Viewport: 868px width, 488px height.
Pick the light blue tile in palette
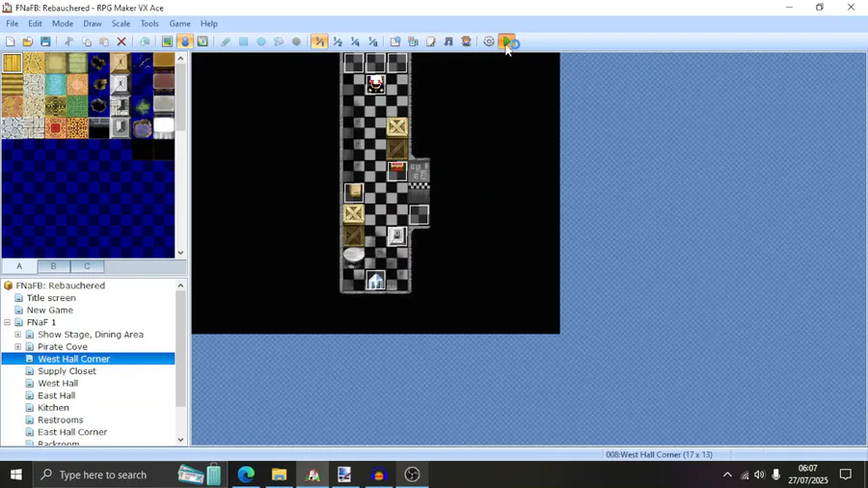click(55, 85)
